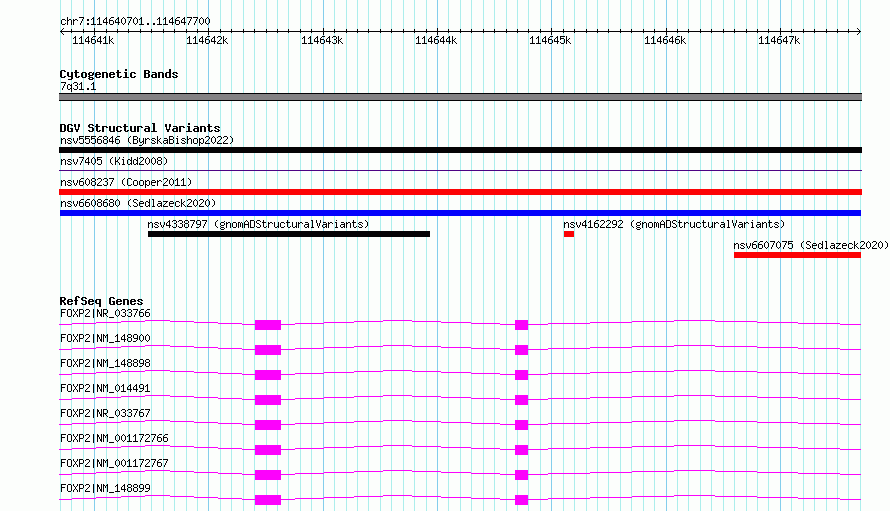Click the 114645k ruler tick label
890x511 pixels.
click(x=550, y=40)
